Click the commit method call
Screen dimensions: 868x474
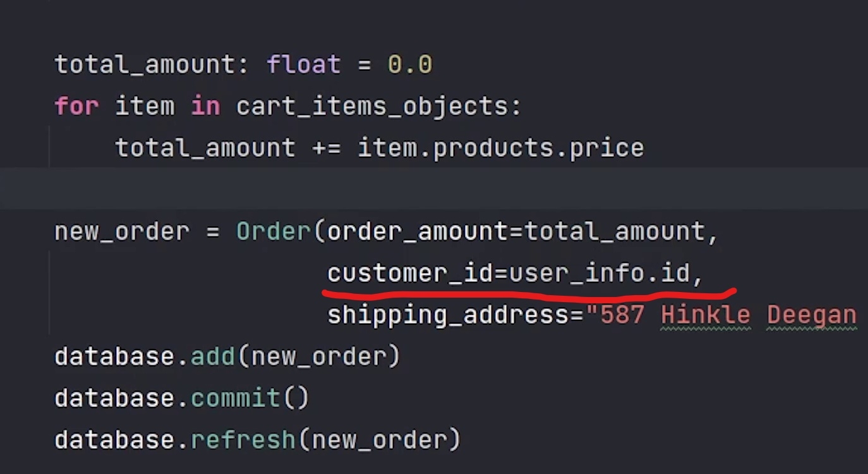click(x=235, y=398)
